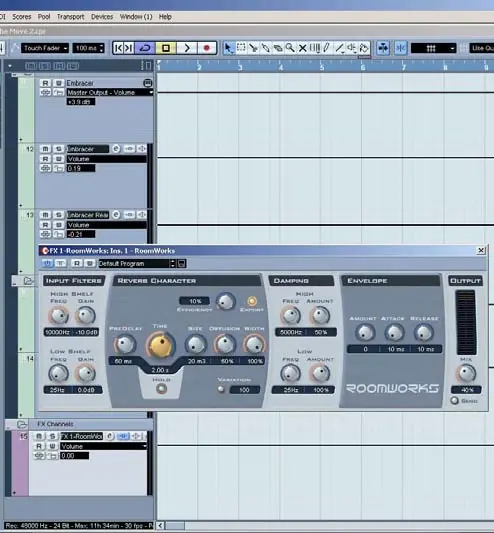Image resolution: width=494 pixels, height=533 pixels.
Task: Open Volume parameter dropdown on track 15
Action: pyautogui.click(x=104, y=446)
